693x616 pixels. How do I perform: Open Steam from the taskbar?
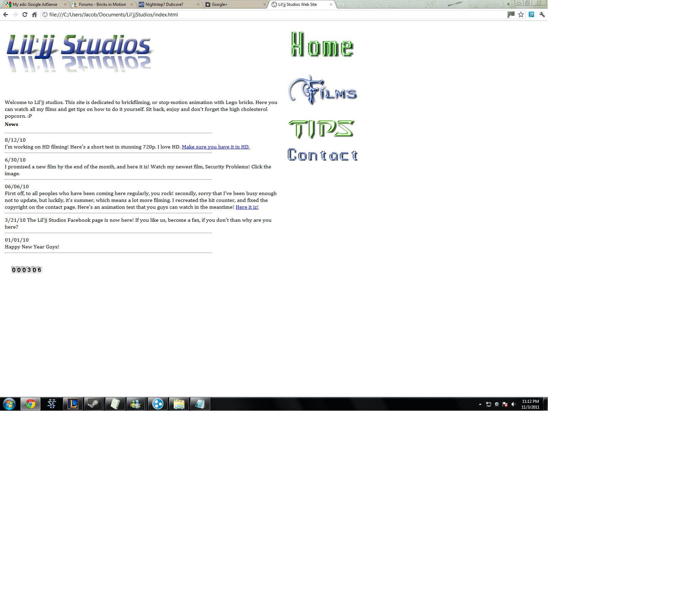tap(93, 404)
